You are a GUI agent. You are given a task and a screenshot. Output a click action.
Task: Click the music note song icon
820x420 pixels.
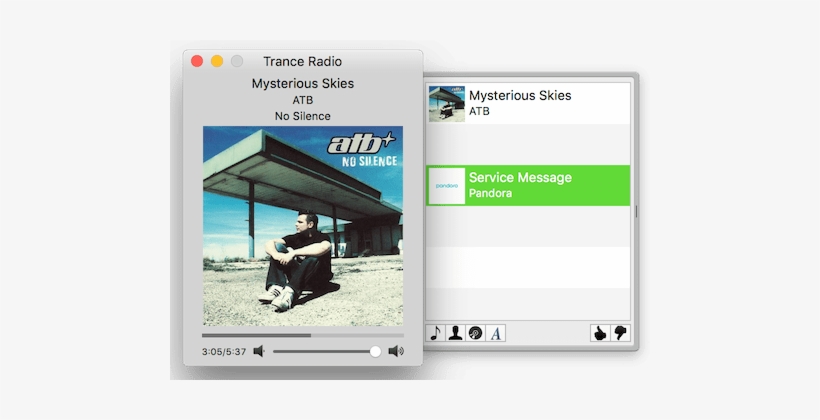436,333
